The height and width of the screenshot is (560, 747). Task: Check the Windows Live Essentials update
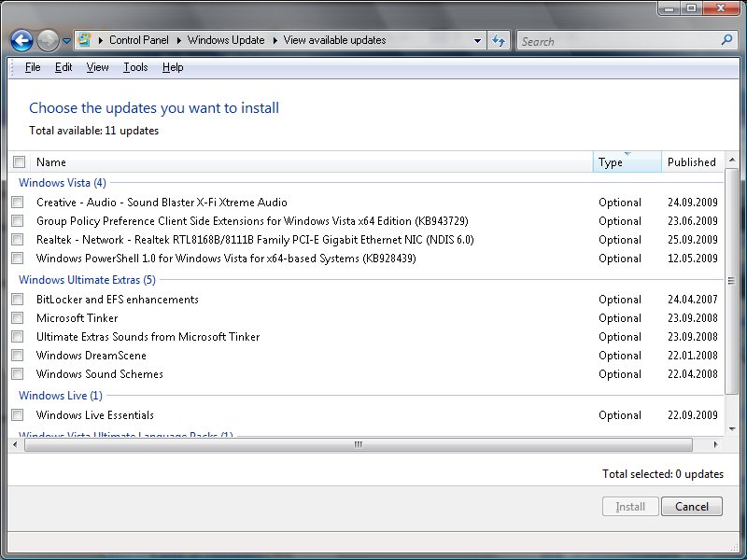[x=18, y=415]
